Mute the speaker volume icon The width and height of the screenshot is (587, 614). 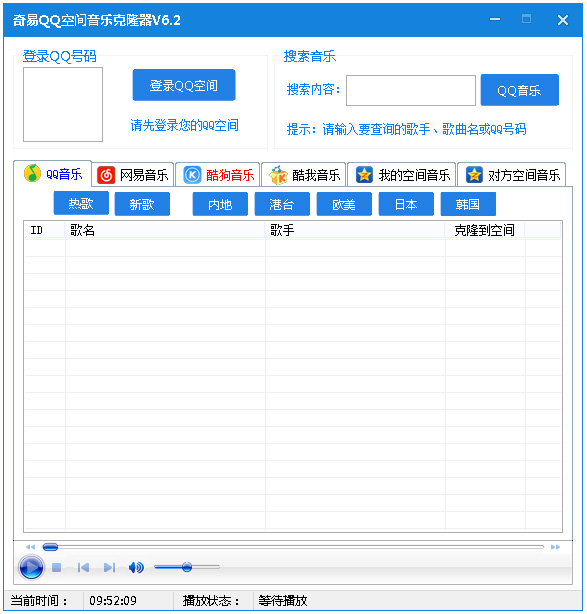pyautogui.click(x=136, y=567)
